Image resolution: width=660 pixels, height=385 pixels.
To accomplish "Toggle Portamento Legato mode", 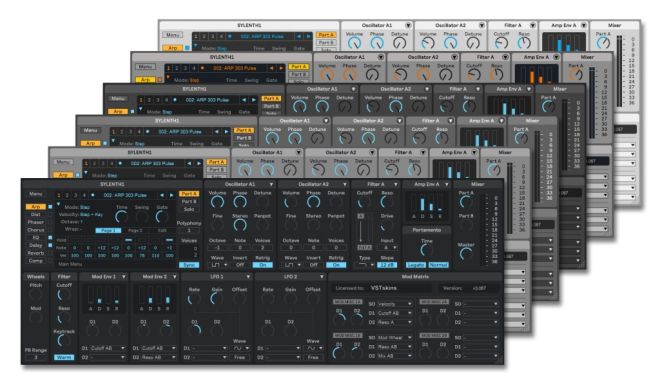I will [415, 265].
